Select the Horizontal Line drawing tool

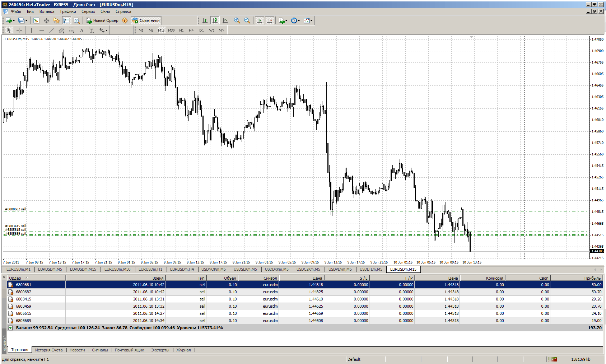pyautogui.click(x=41, y=30)
